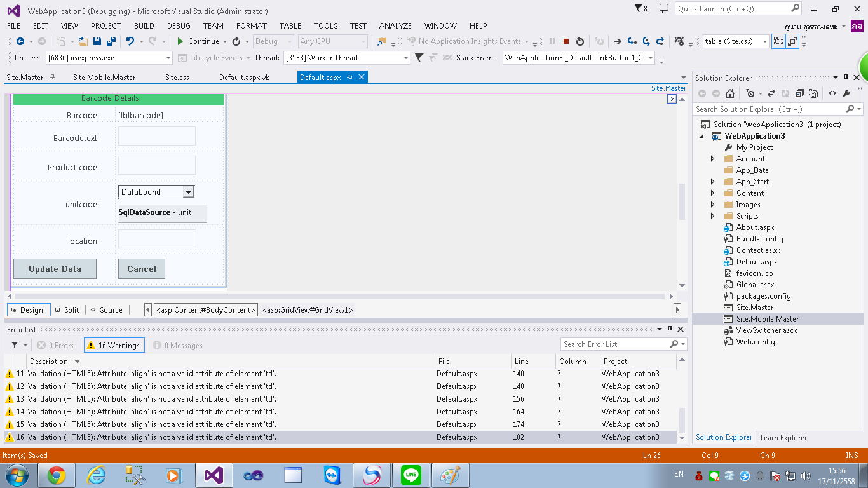Switch to Split view

pos(66,310)
